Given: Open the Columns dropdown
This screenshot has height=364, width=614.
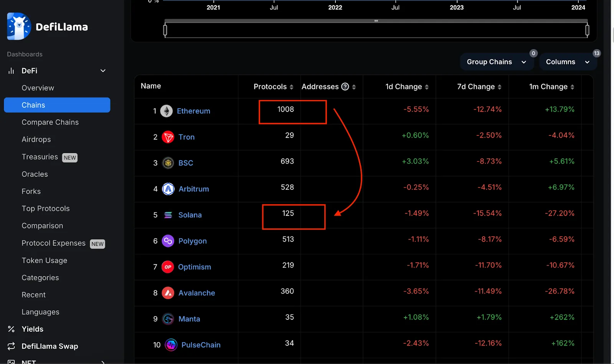Looking at the screenshot, I should [568, 62].
